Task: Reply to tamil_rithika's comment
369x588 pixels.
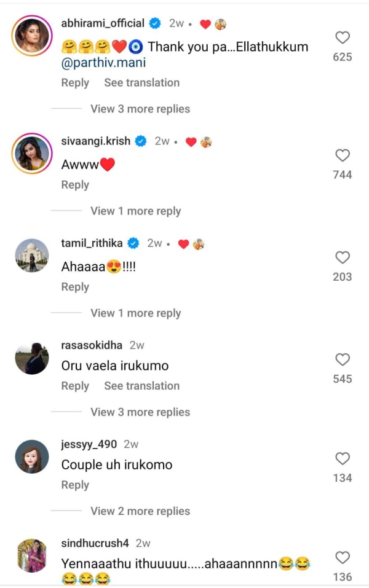Action: pyautogui.click(x=75, y=286)
